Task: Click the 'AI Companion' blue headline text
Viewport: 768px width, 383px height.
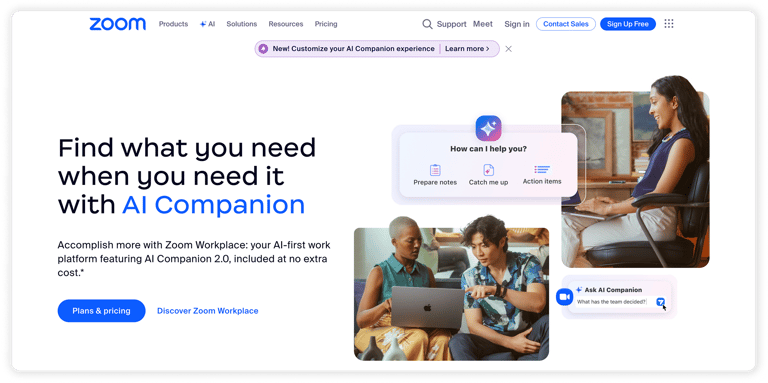Action: [x=214, y=205]
